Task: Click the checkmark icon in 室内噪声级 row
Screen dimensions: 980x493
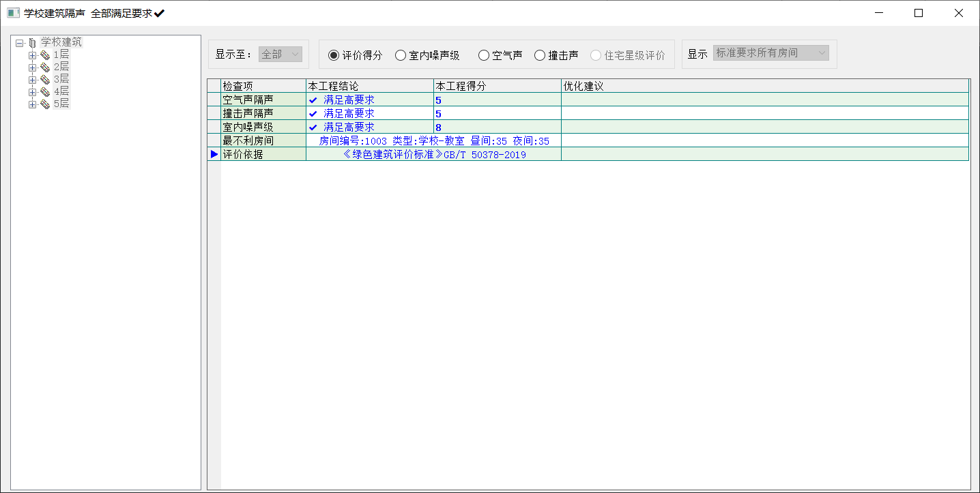Action: click(313, 127)
